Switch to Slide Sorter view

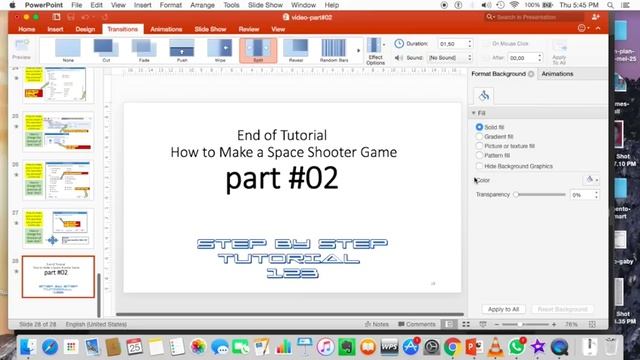point(466,324)
